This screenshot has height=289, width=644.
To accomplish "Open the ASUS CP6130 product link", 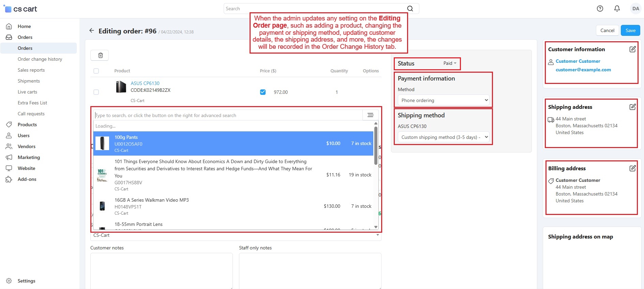I will point(145,83).
